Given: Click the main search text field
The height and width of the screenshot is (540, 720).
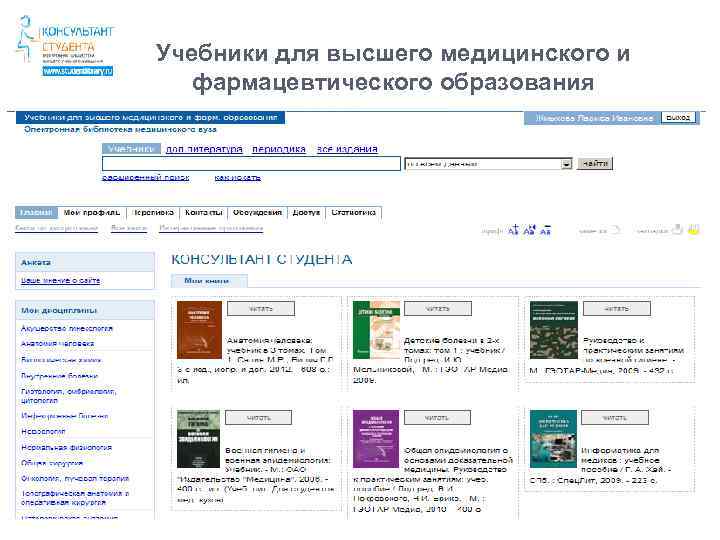Looking at the screenshot, I should coord(251,164).
